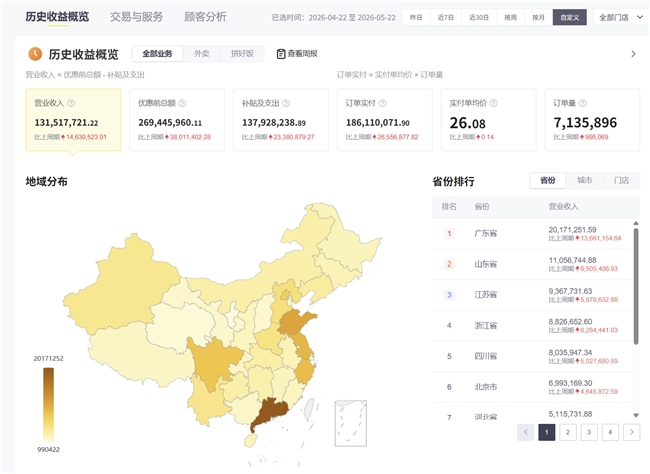The width and height of the screenshot is (650, 474).
Task: Switch the ranking to the 城市 tab
Action: (585, 180)
